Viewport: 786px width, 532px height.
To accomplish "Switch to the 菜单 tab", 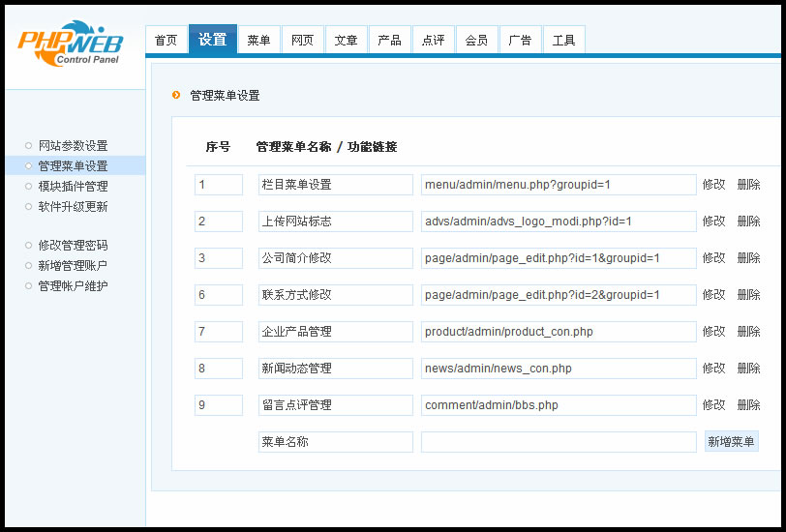I will (x=258, y=41).
